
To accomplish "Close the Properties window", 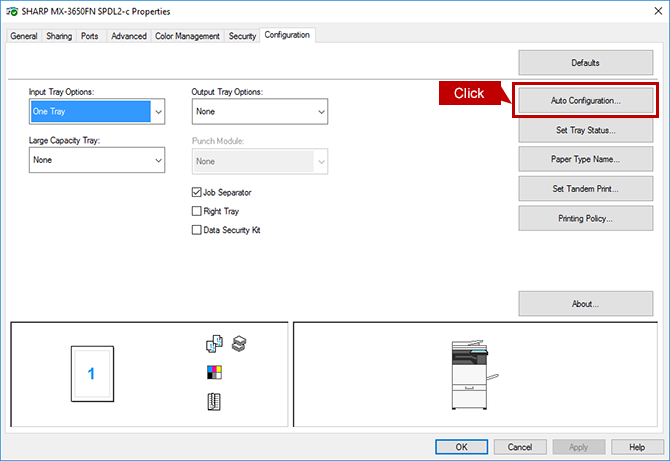I will coord(658,11).
